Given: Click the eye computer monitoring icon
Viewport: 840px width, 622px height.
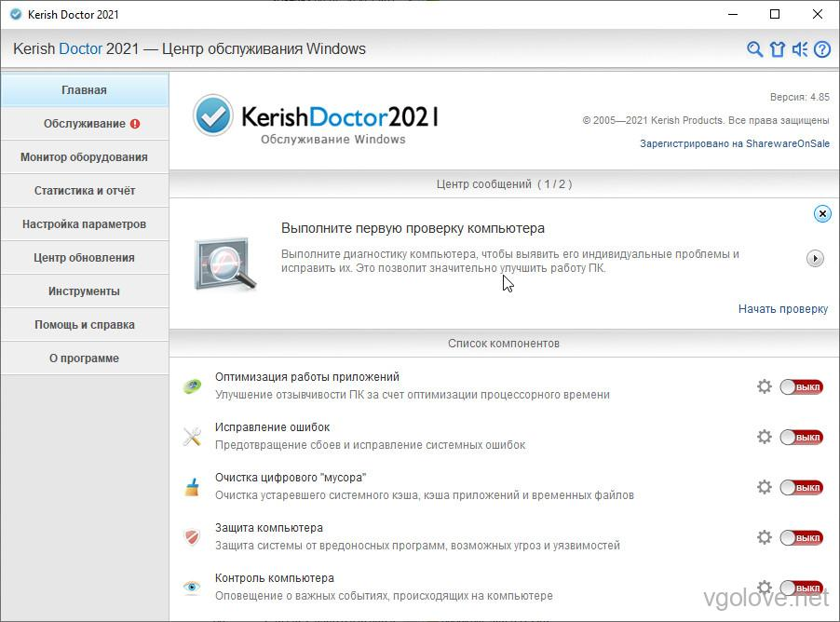Looking at the screenshot, I should (x=193, y=587).
